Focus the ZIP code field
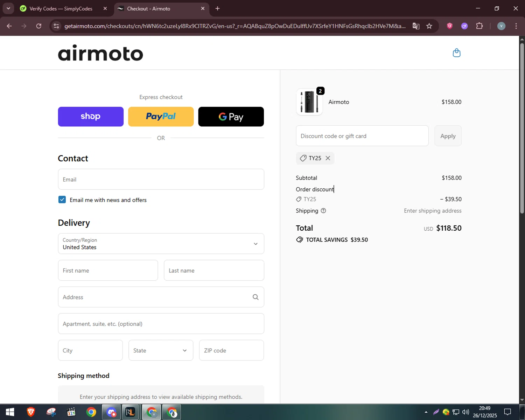 coord(231,350)
